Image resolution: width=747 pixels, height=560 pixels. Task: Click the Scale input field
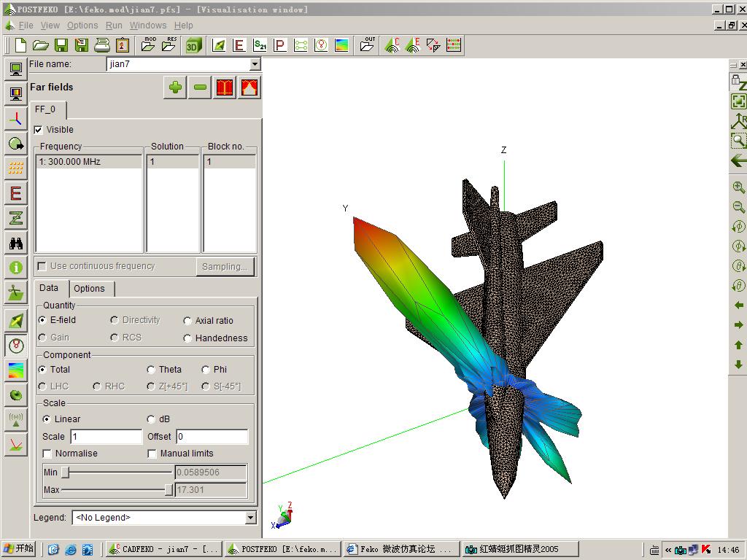point(107,437)
